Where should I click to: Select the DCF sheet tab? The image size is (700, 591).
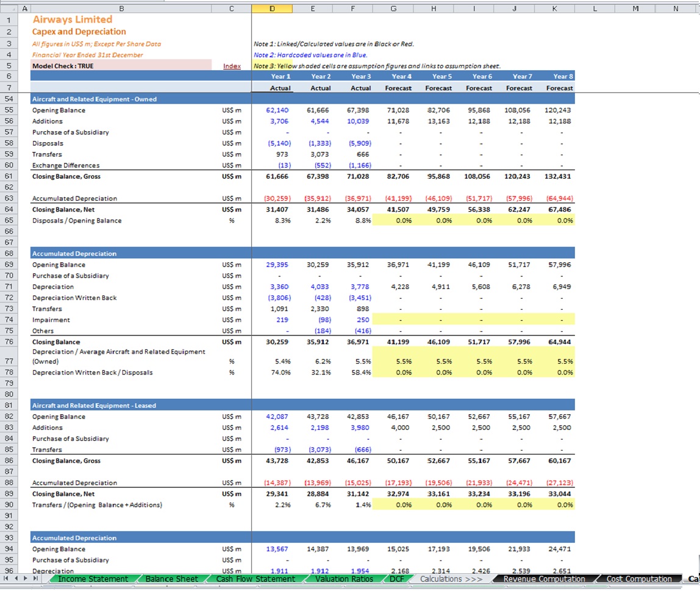[x=396, y=579]
